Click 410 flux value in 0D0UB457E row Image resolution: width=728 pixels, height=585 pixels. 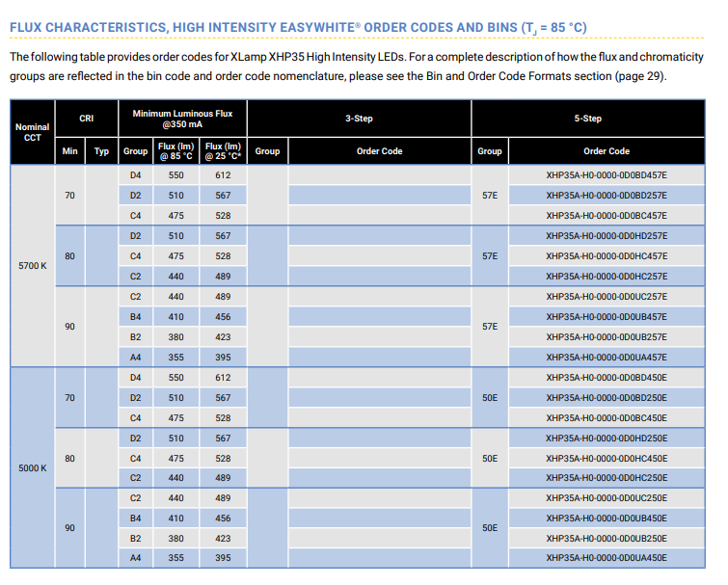click(175, 317)
